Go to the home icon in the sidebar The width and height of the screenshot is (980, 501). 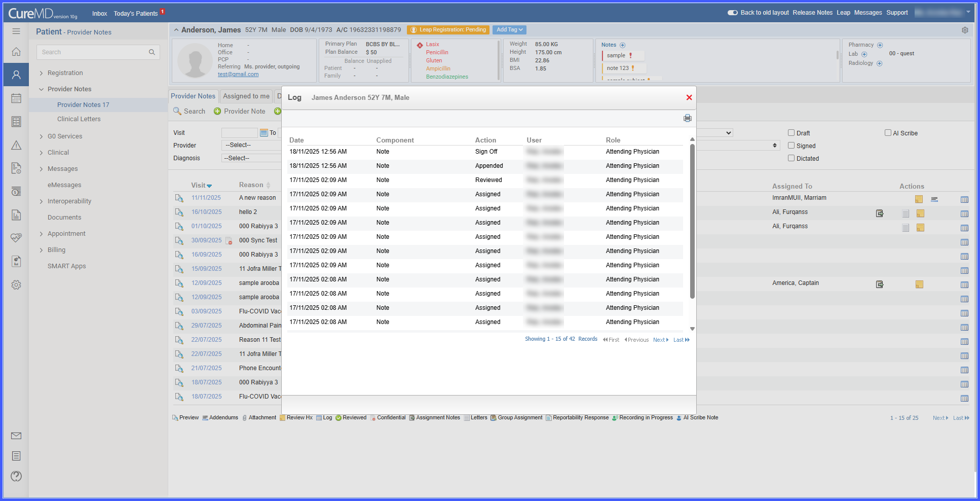[16, 52]
